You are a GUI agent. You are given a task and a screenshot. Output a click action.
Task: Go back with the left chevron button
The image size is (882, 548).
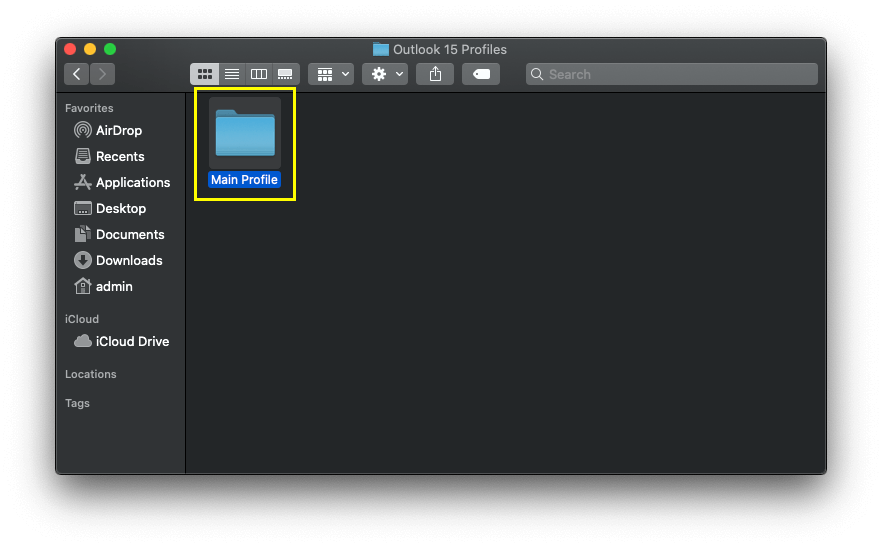pos(76,74)
